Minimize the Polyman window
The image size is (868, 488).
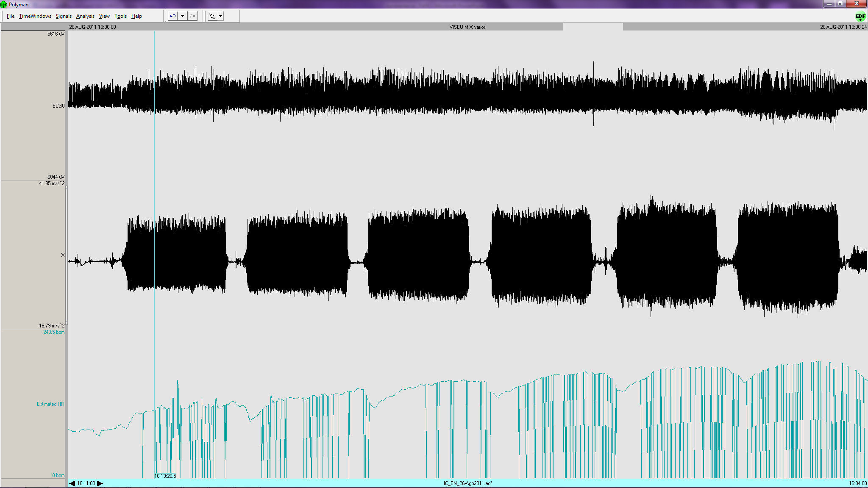[x=829, y=4]
